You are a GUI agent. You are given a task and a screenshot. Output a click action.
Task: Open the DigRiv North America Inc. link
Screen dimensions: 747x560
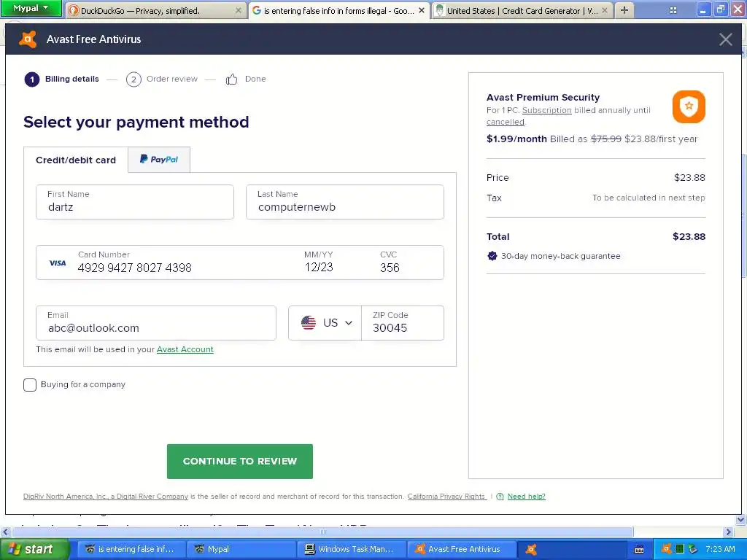106,496
